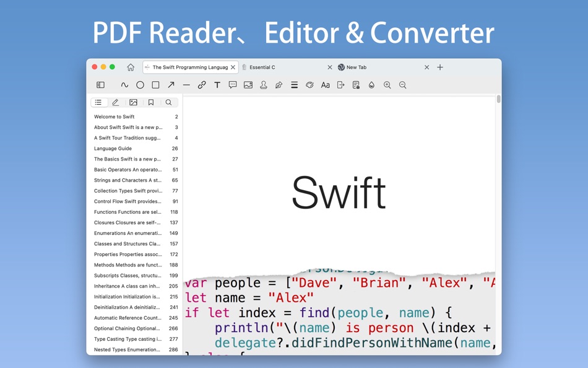
Task: Open the Strings and Characters entry
Action: pyautogui.click(x=136, y=180)
